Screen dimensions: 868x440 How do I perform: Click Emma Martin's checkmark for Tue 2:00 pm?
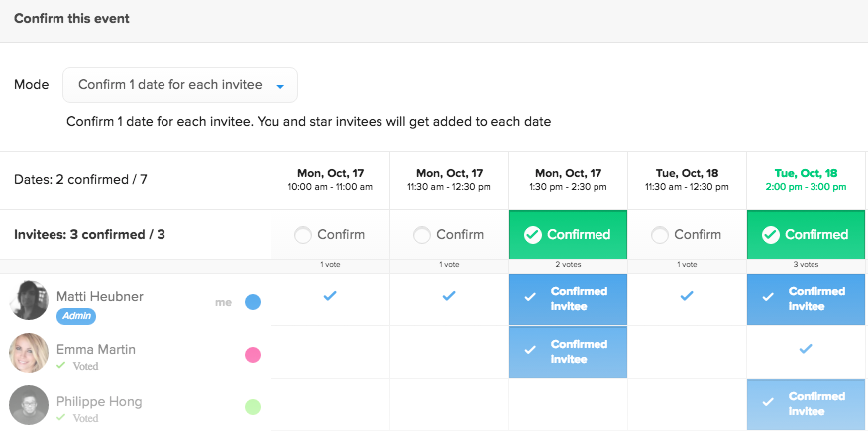click(x=806, y=349)
